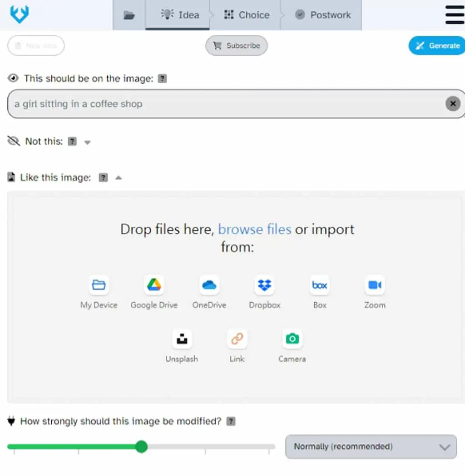Import image via Link icon
465x476 pixels.
point(237,346)
